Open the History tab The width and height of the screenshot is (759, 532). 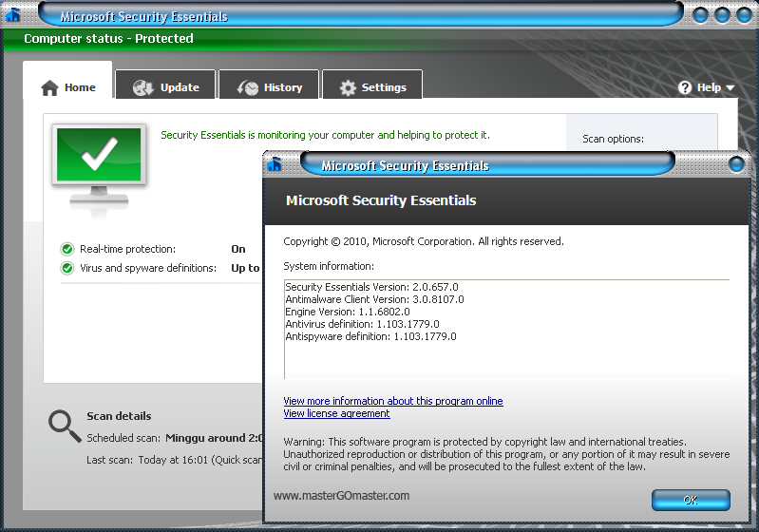click(x=269, y=85)
